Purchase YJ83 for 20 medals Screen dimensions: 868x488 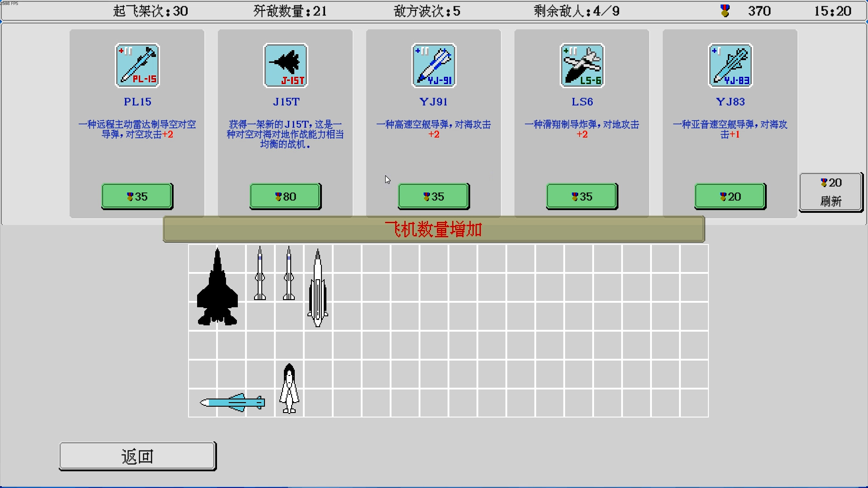731,197
